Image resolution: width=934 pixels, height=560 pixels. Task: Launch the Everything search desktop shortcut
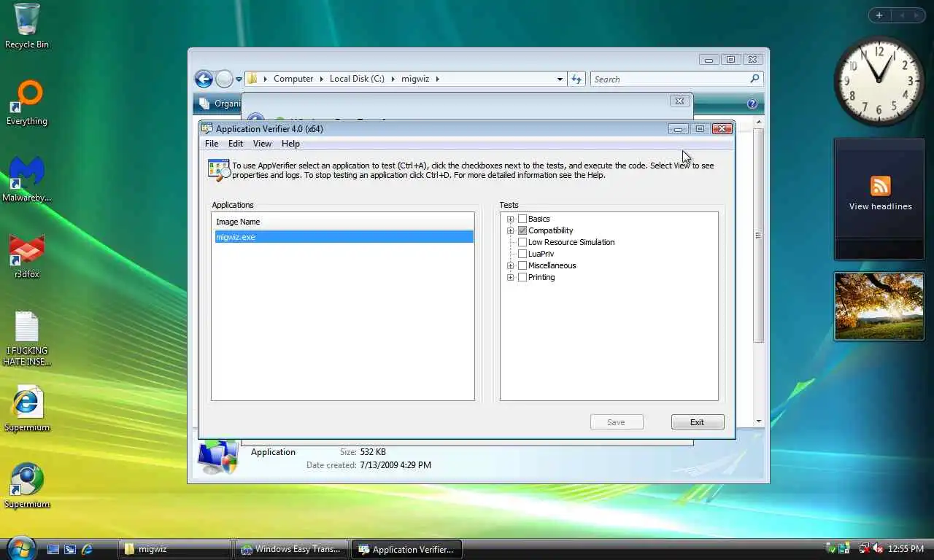pyautogui.click(x=27, y=103)
